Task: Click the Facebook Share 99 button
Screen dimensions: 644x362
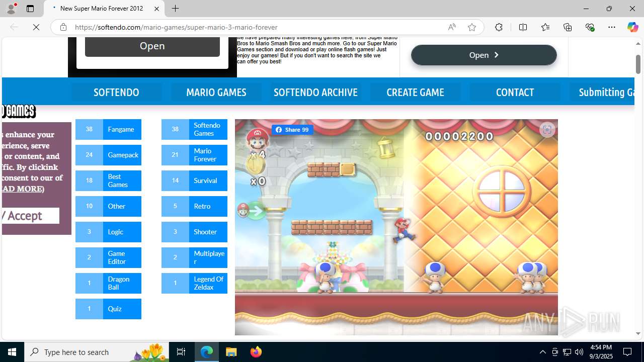Action: 292,130
